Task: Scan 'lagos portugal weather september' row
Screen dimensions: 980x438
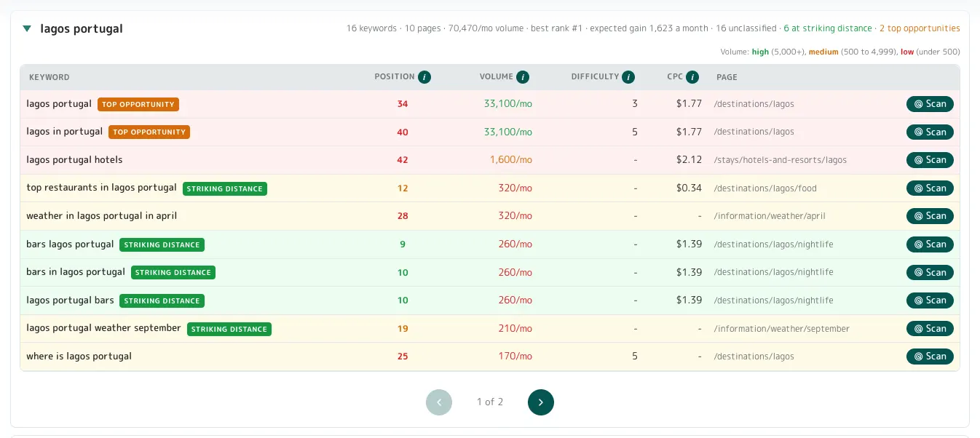Action: 930,328
